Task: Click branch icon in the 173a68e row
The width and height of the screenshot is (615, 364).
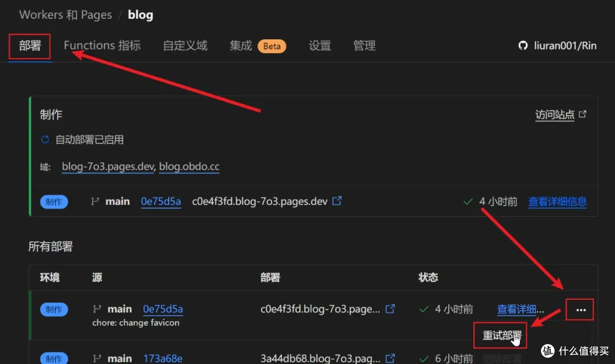Action: [x=97, y=358]
